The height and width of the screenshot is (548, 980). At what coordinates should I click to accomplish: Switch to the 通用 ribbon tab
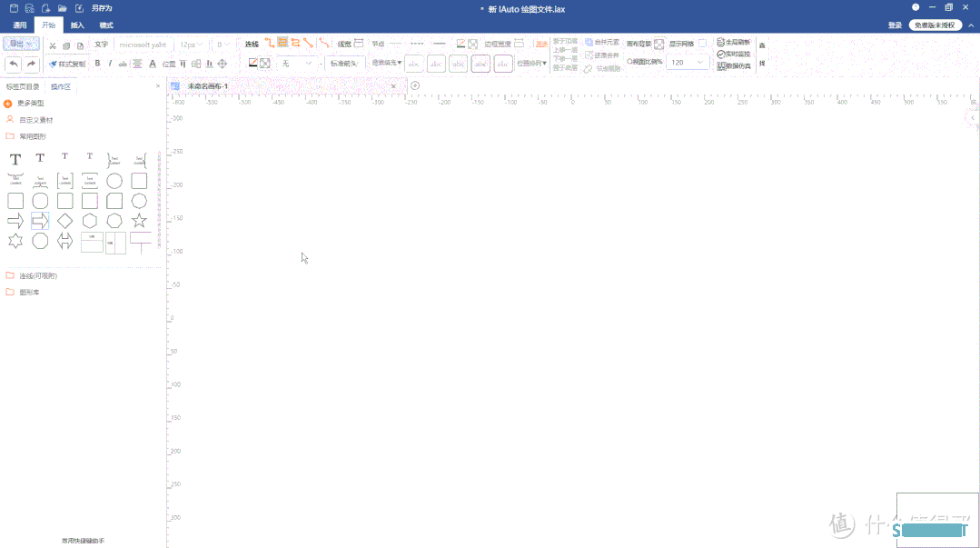pos(20,25)
